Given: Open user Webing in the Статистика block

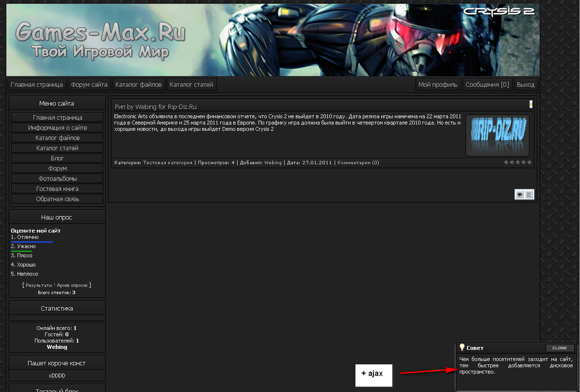Looking at the screenshot, I should click(x=57, y=347).
